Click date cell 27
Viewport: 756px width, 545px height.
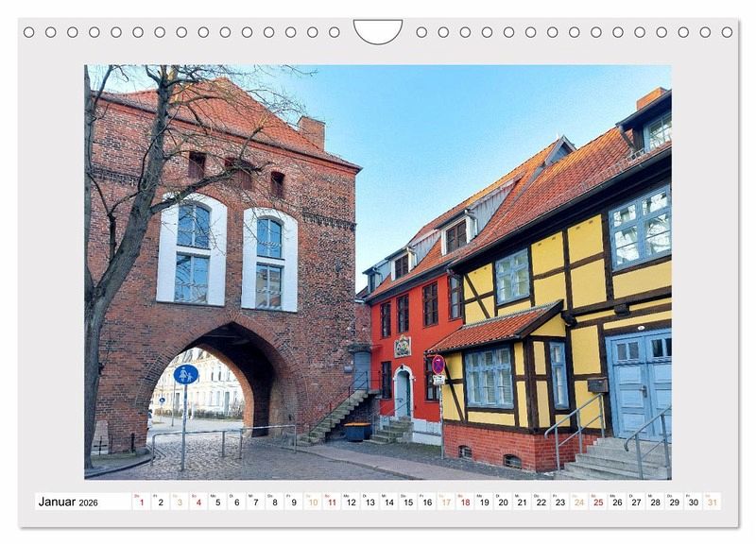pos(636,502)
